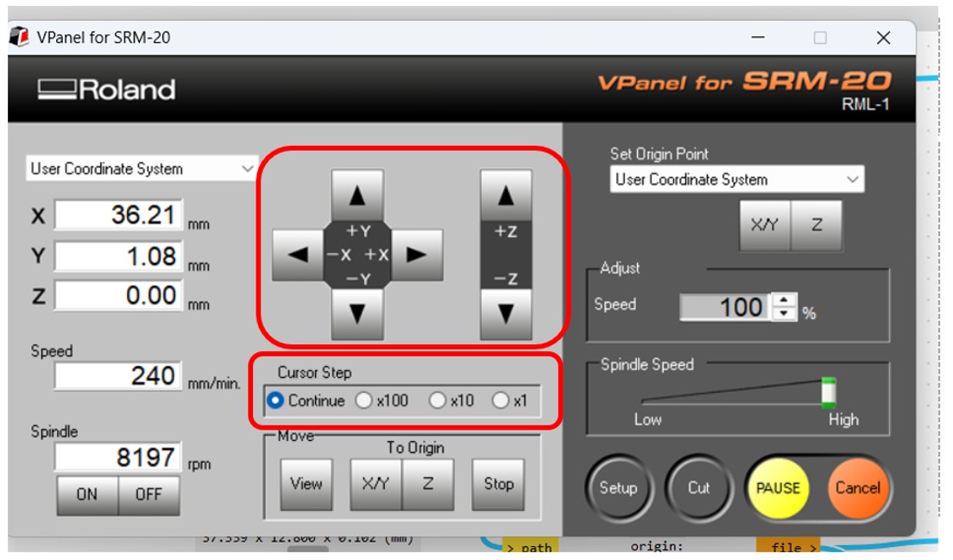The image size is (953, 560).
Task: Click the Spindle 8197 rpm field
Action: click(x=118, y=456)
